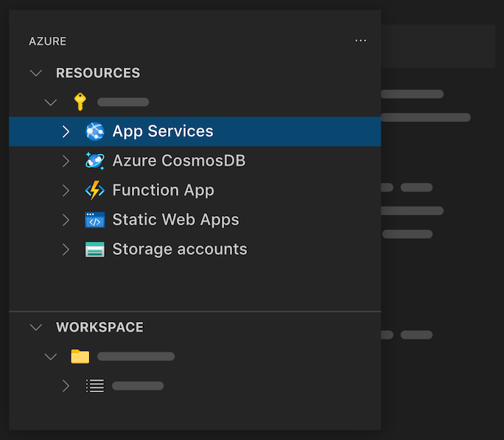Image resolution: width=504 pixels, height=440 pixels.
Task: Click the Static Web Apps code icon
Action: 95,220
